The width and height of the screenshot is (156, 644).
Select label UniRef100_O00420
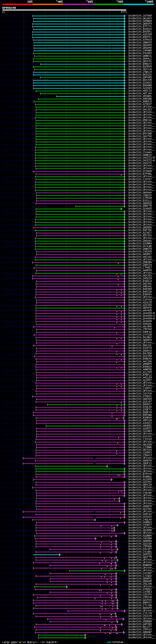(x=140, y=517)
